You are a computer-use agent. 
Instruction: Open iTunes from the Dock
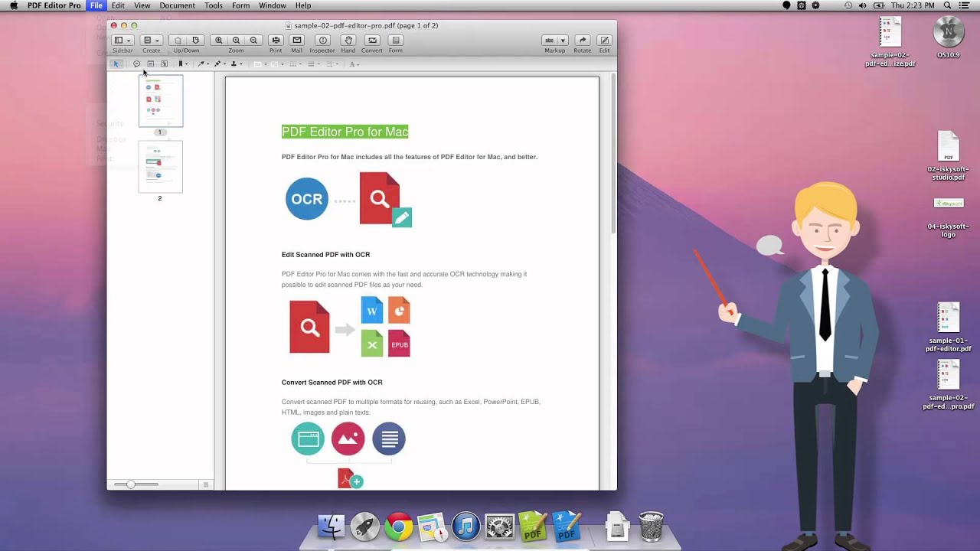pos(465,527)
